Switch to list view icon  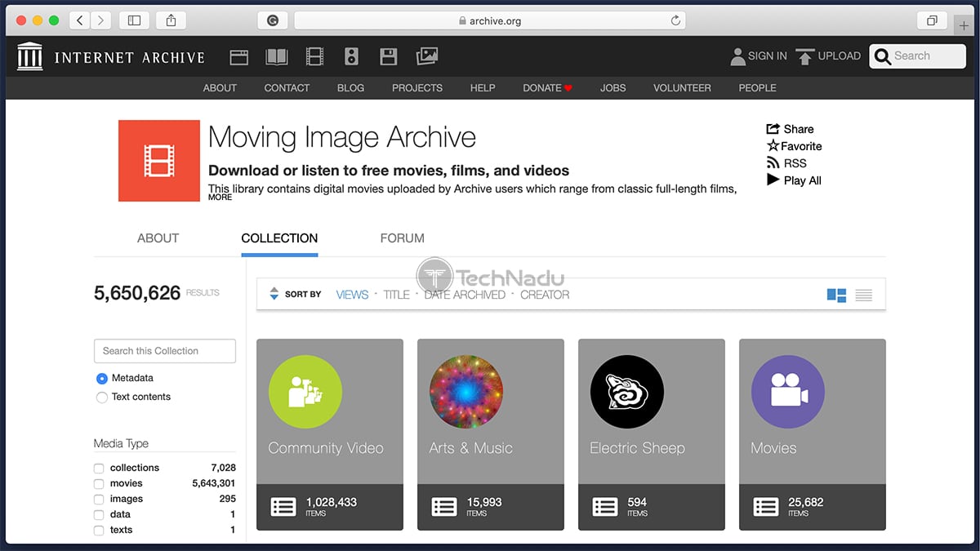[864, 295]
